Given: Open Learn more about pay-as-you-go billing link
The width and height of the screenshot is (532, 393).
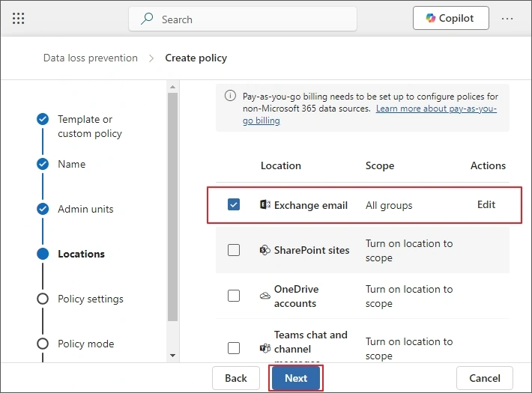Looking at the screenshot, I should [370, 115].
